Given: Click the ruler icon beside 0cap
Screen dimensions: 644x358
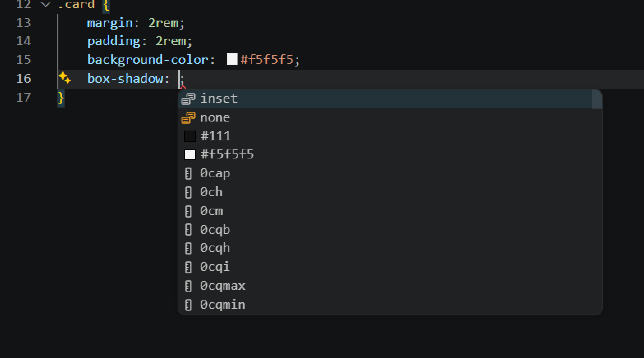Looking at the screenshot, I should point(188,173).
